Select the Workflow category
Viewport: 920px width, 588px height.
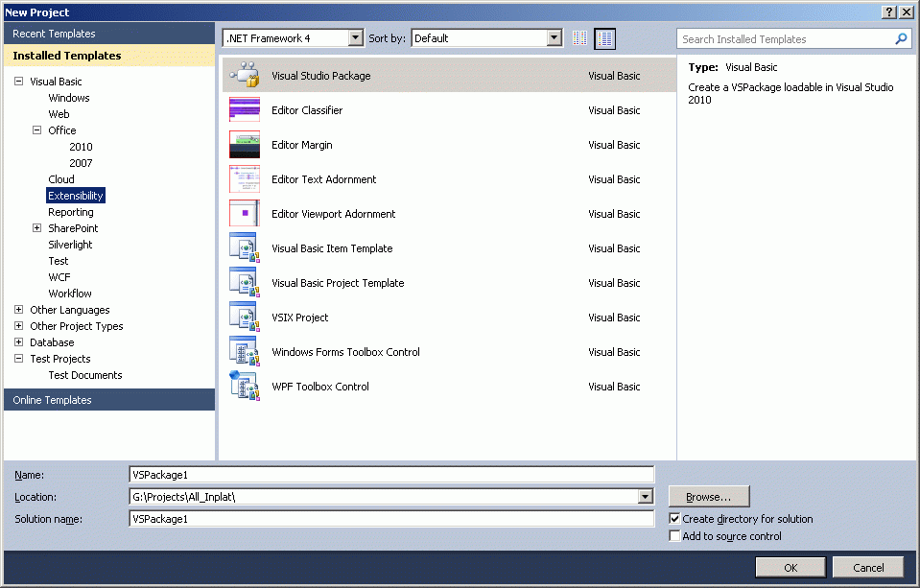click(x=70, y=293)
